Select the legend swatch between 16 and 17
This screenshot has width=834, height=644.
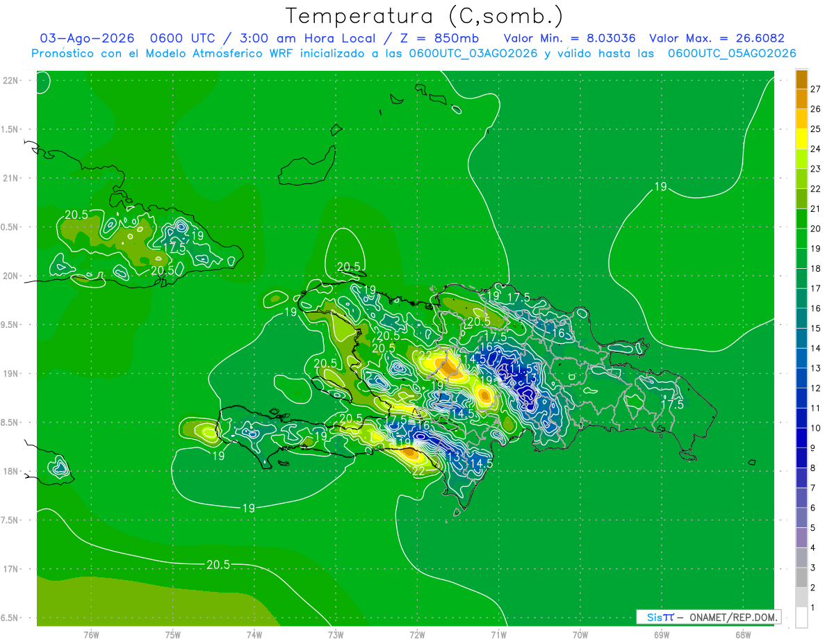click(801, 298)
